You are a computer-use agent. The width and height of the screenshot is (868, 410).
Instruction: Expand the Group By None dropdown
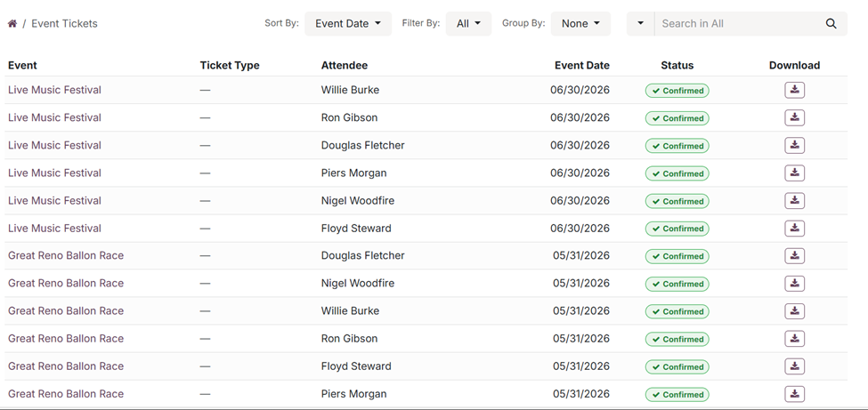[x=580, y=24]
